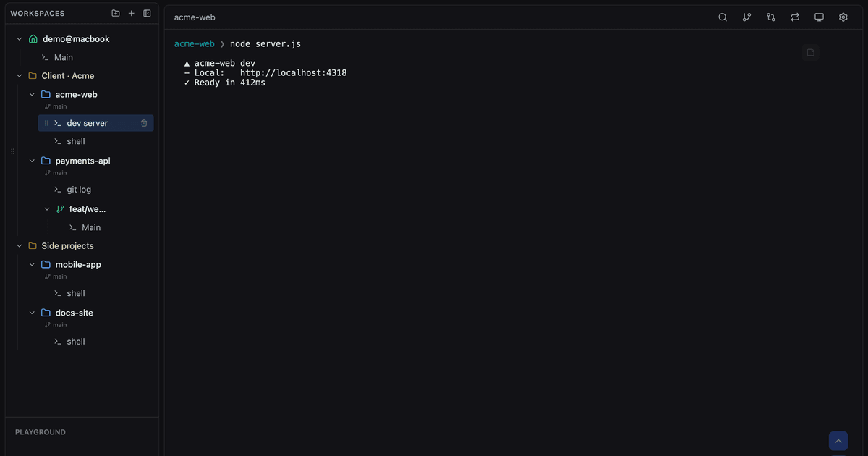Click the node server.js command text
Image resolution: width=868 pixels, height=456 pixels.
(x=265, y=44)
